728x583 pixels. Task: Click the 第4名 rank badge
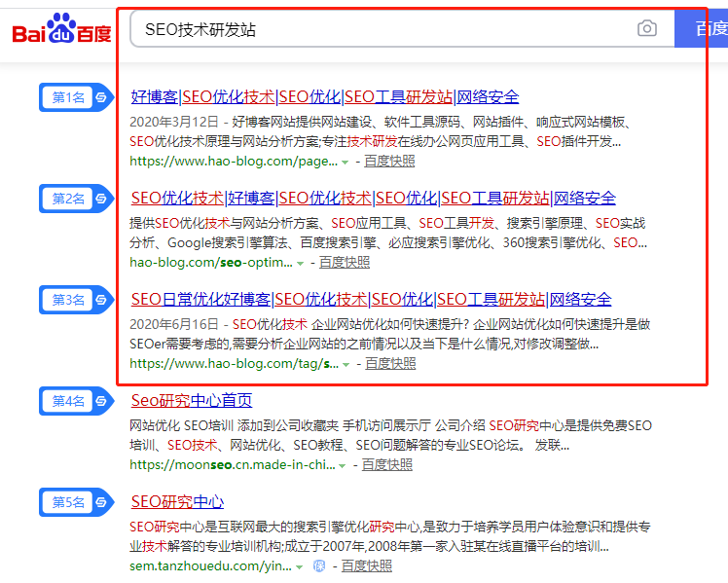76,401
